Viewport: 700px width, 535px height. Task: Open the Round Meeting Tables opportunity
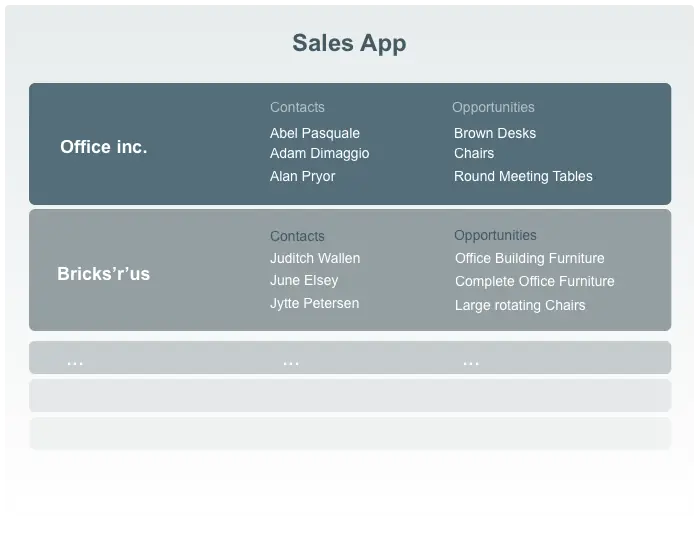click(523, 176)
